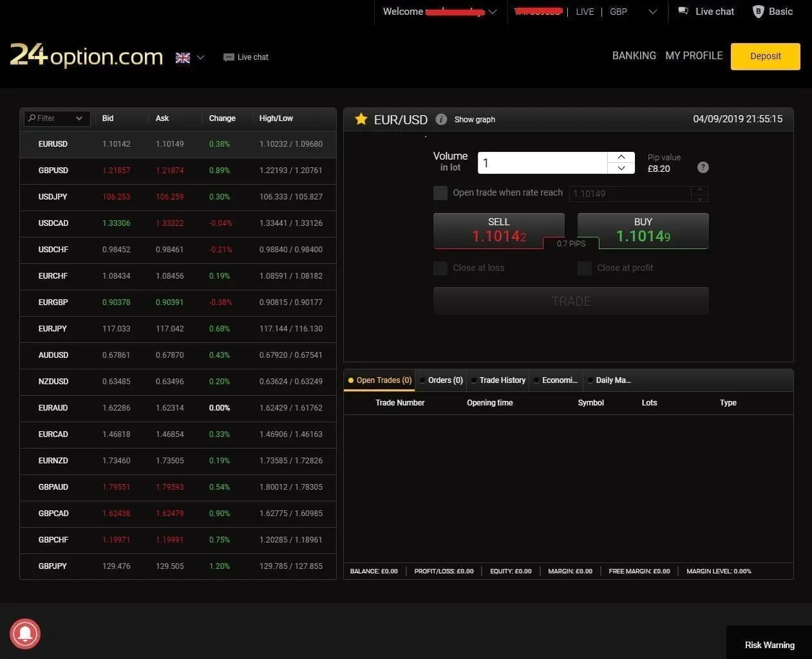
Task: Sort by the Ask column header
Action: click(162, 118)
